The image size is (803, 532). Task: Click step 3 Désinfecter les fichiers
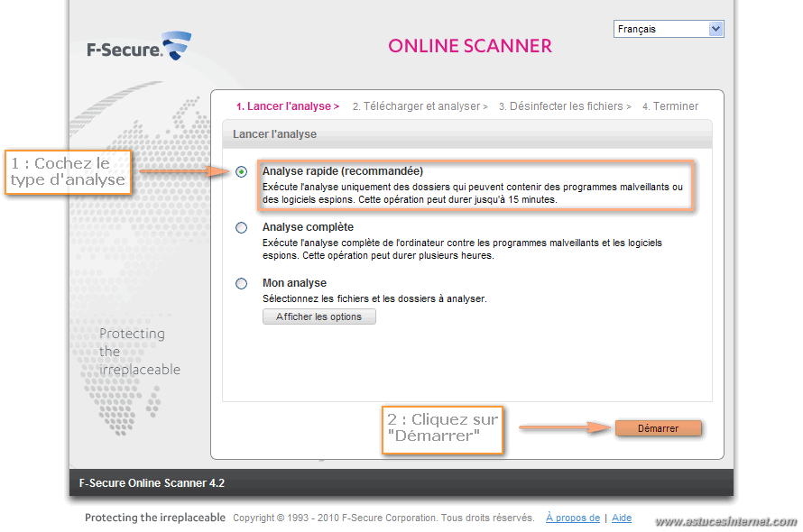(565, 106)
